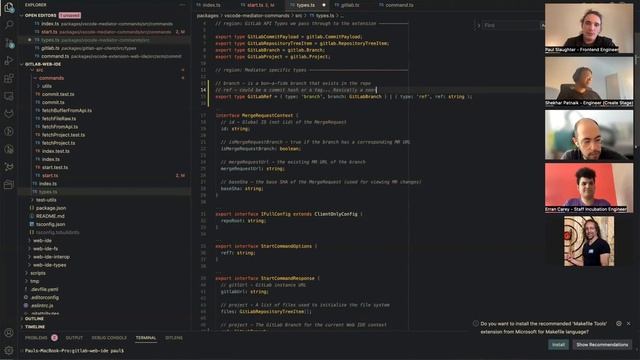The width and height of the screenshot is (640, 360).
Task: Open package.json in file tree
Action: tap(51, 208)
